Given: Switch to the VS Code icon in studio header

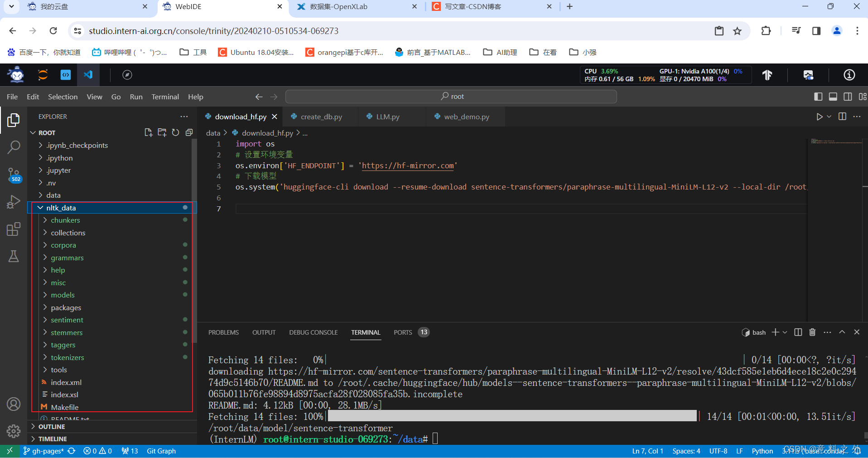Looking at the screenshot, I should 88,75.
